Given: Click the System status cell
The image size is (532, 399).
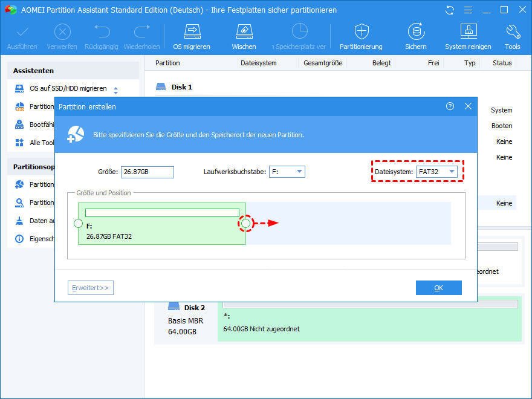Looking at the screenshot, I should pyautogui.click(x=501, y=110).
